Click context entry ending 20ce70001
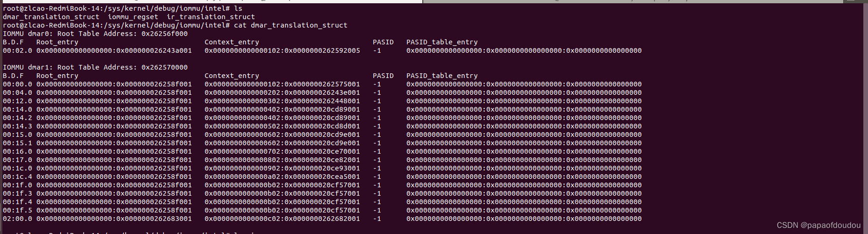Image resolution: width=868 pixels, height=234 pixels. pyautogui.click(x=282, y=151)
